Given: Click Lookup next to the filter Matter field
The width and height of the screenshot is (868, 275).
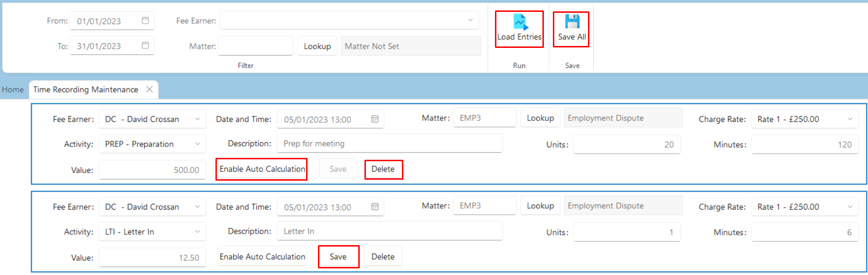Looking at the screenshot, I should (x=317, y=46).
